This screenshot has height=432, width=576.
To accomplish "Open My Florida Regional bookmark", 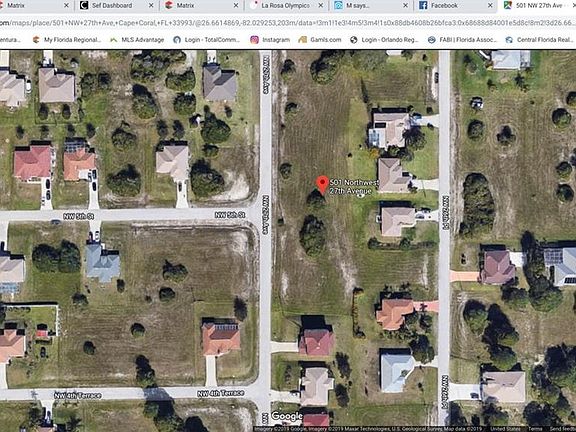I will pos(67,40).
